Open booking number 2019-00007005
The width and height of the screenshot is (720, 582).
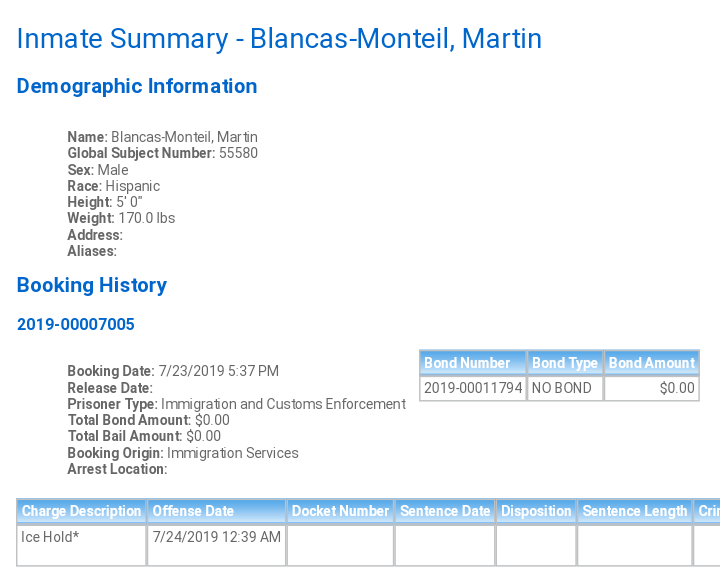click(76, 324)
